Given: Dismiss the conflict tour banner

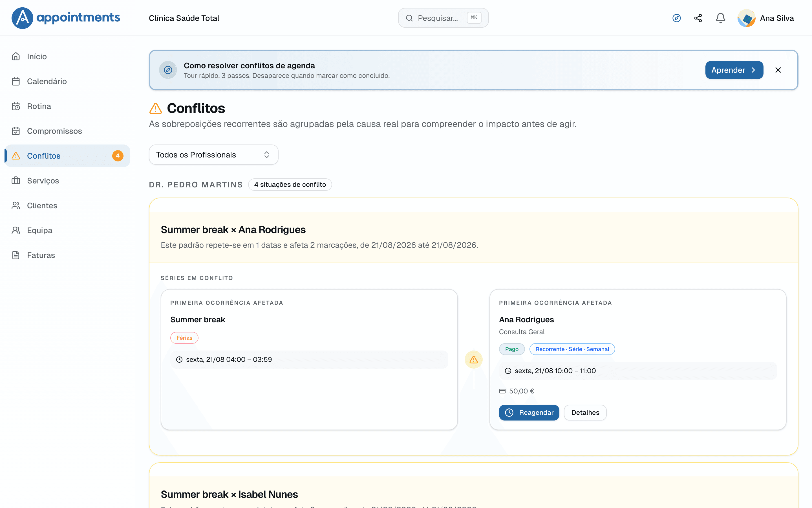Looking at the screenshot, I should pos(778,70).
